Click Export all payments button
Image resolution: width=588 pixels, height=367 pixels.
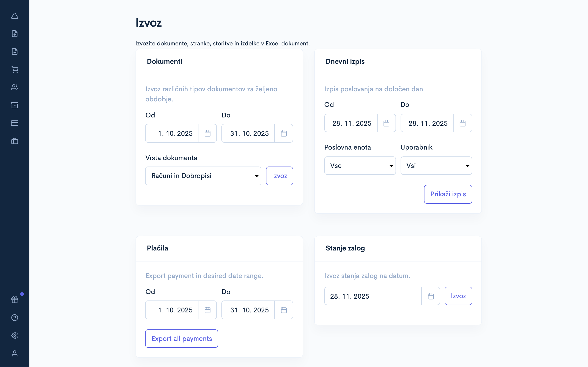coord(181,339)
